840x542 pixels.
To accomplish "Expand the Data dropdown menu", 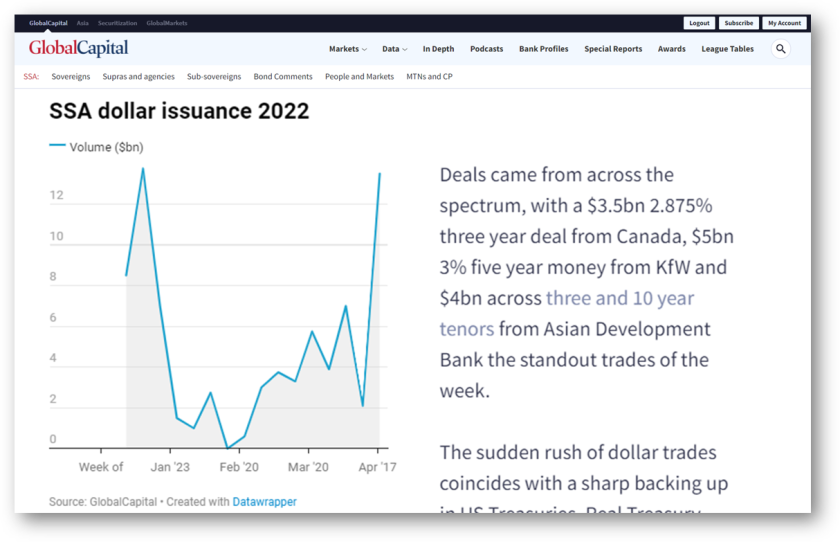I will tap(394, 49).
